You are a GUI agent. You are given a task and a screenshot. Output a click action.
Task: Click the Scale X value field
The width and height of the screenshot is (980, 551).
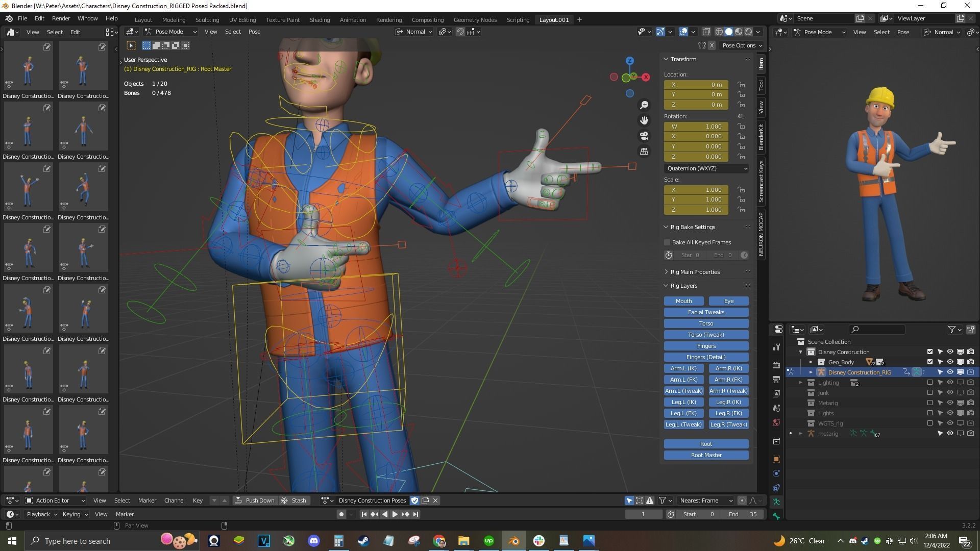pos(696,190)
